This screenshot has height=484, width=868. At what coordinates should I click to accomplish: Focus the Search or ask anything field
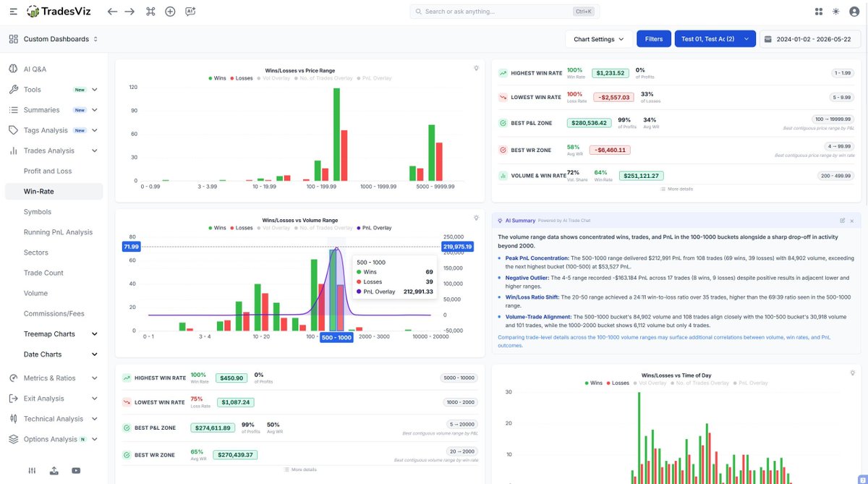(x=506, y=12)
